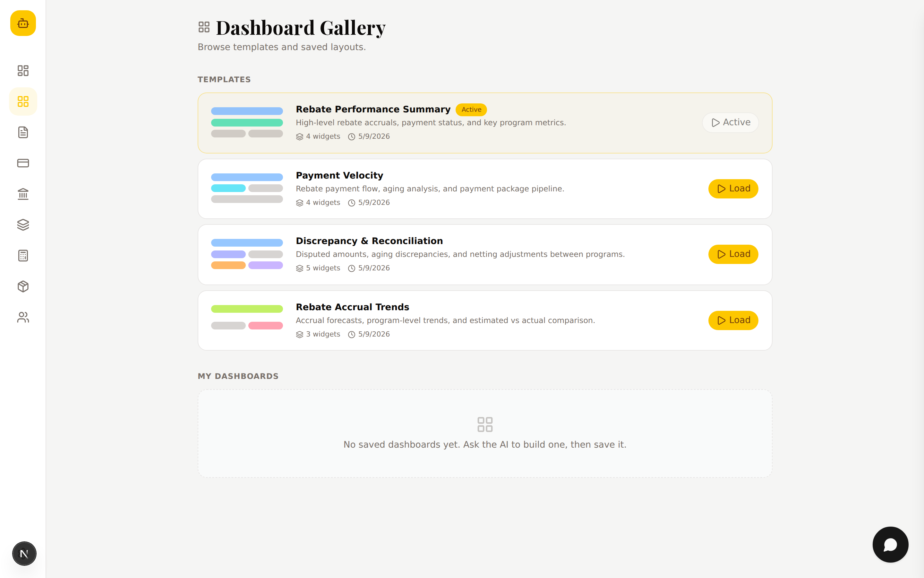
Task: Click 'No saved dashboards yet' message
Action: [485, 445]
